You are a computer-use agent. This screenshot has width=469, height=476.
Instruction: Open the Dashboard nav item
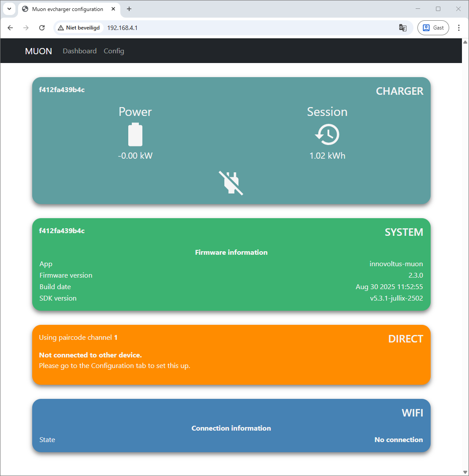coord(79,51)
